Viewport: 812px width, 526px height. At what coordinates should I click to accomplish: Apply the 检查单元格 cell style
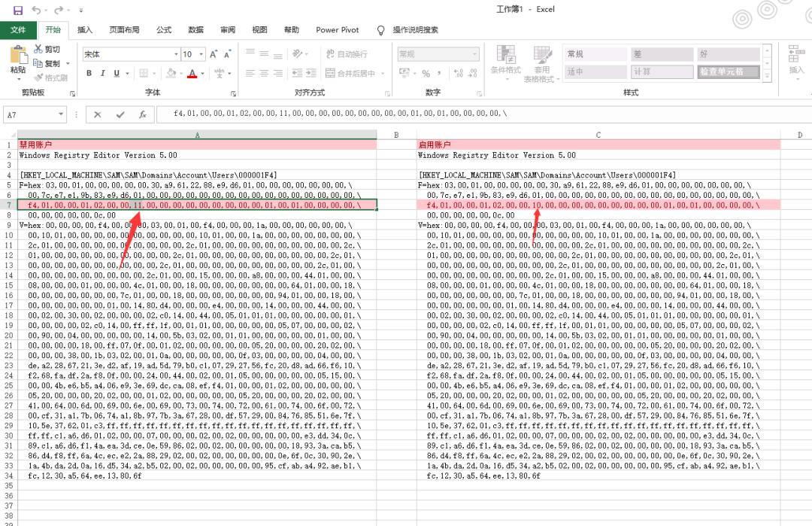(728, 71)
